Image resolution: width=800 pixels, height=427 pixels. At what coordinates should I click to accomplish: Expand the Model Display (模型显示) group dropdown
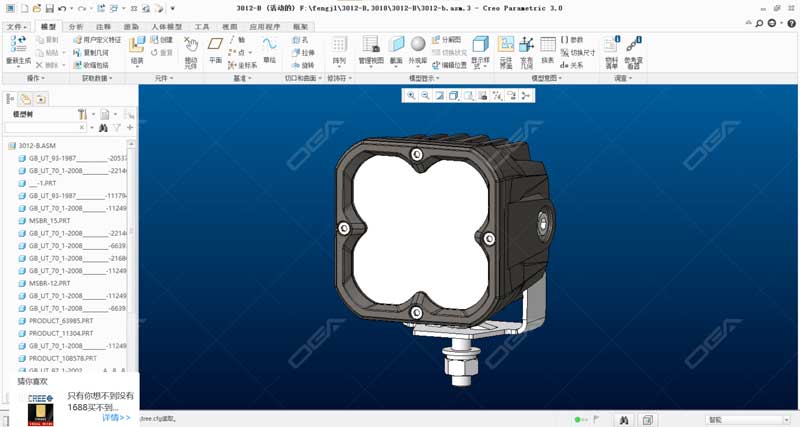tap(424, 78)
